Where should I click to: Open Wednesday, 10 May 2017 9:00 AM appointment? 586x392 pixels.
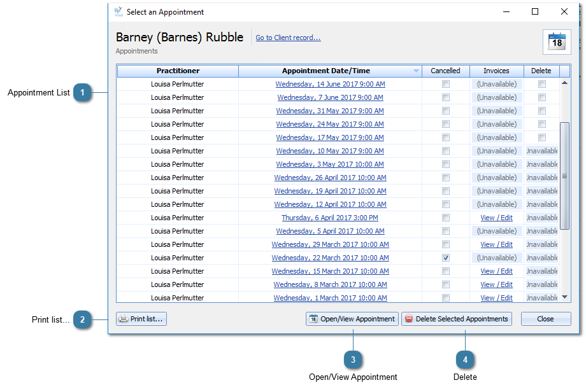pos(330,151)
